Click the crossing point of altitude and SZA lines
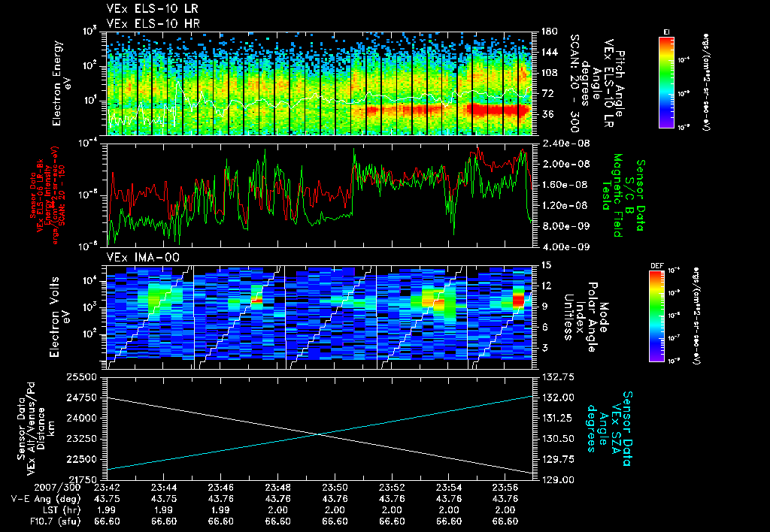 (x=319, y=434)
